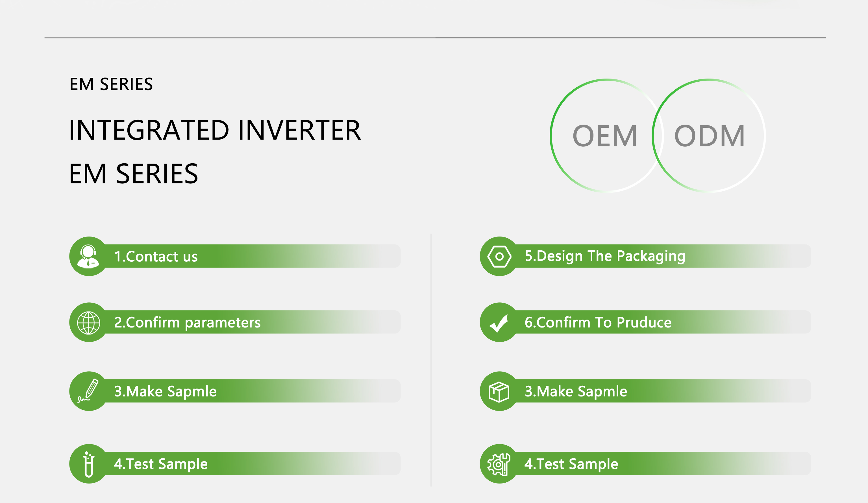Click the gear and wrench icon

(x=499, y=464)
